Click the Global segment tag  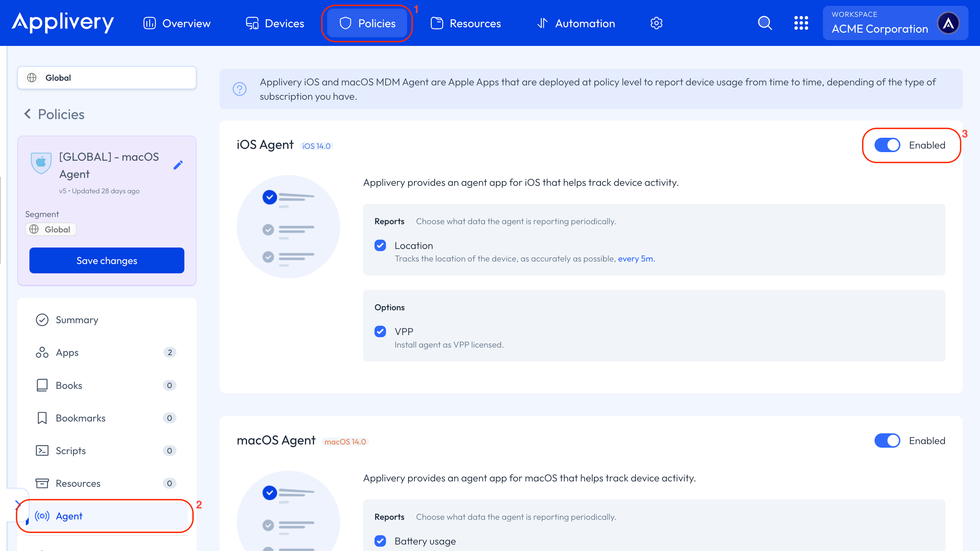tap(51, 230)
